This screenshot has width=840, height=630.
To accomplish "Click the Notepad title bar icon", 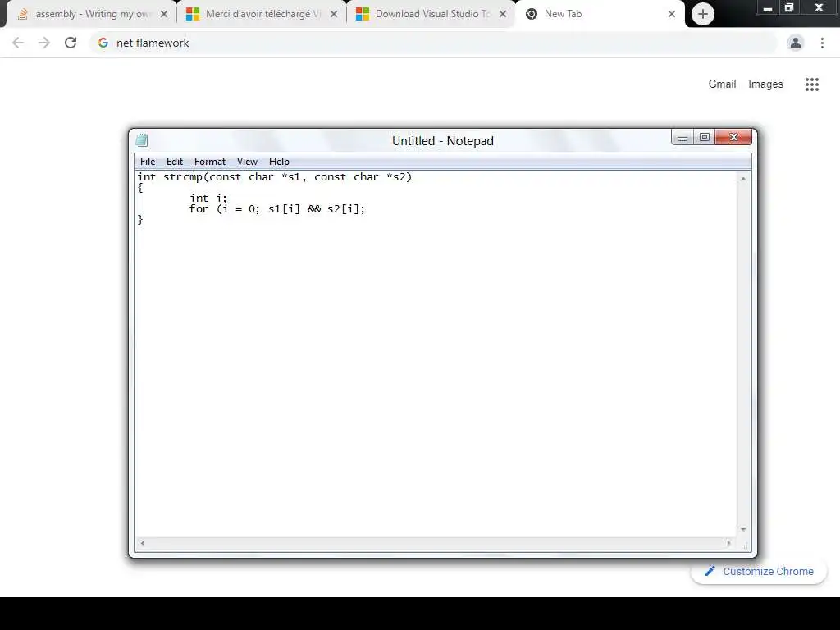I will pyautogui.click(x=141, y=140).
